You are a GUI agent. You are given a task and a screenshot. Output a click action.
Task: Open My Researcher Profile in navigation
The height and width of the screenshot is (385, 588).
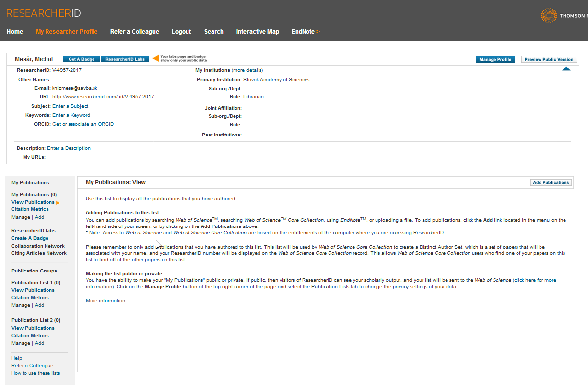67,32
